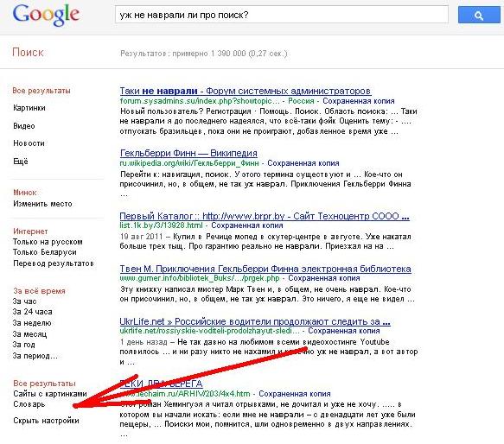The image size is (504, 444).
Task: Expand the Ещё category list
Action: click(21, 162)
